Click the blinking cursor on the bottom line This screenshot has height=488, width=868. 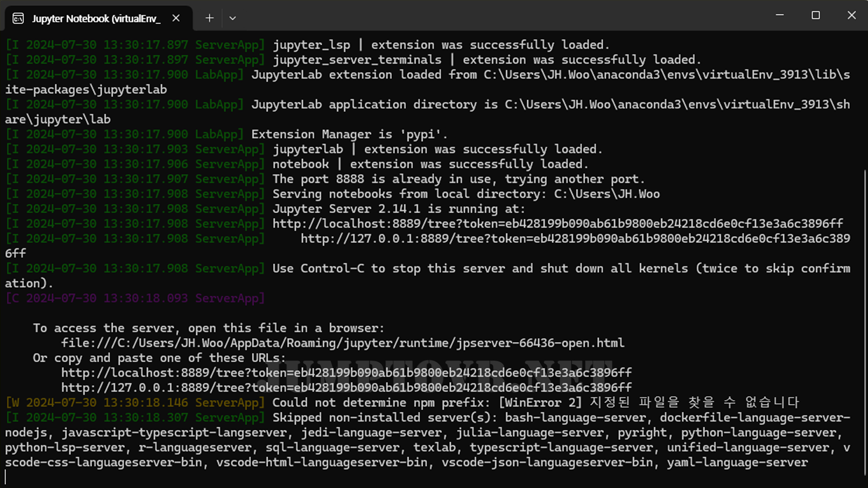6,477
